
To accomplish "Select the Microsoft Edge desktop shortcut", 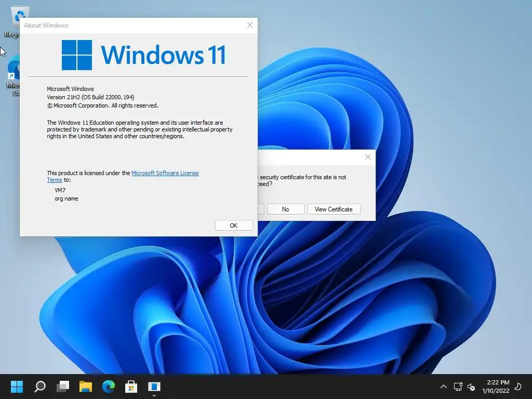I will click(13, 76).
